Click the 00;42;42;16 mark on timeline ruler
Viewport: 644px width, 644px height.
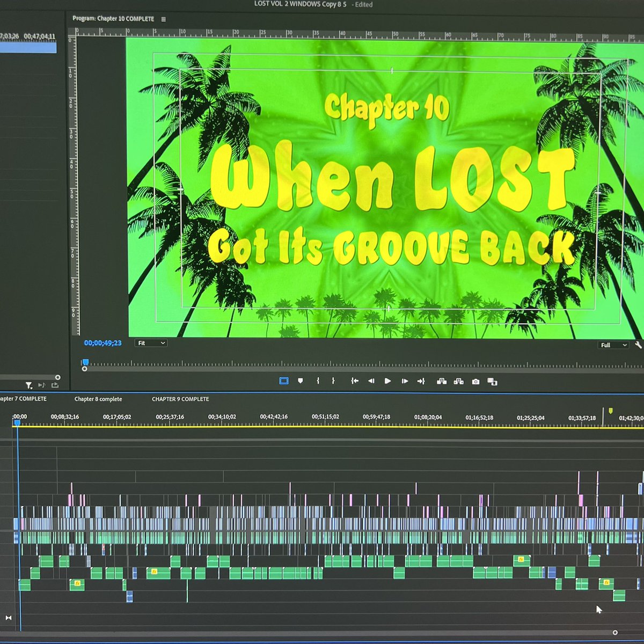point(274,417)
